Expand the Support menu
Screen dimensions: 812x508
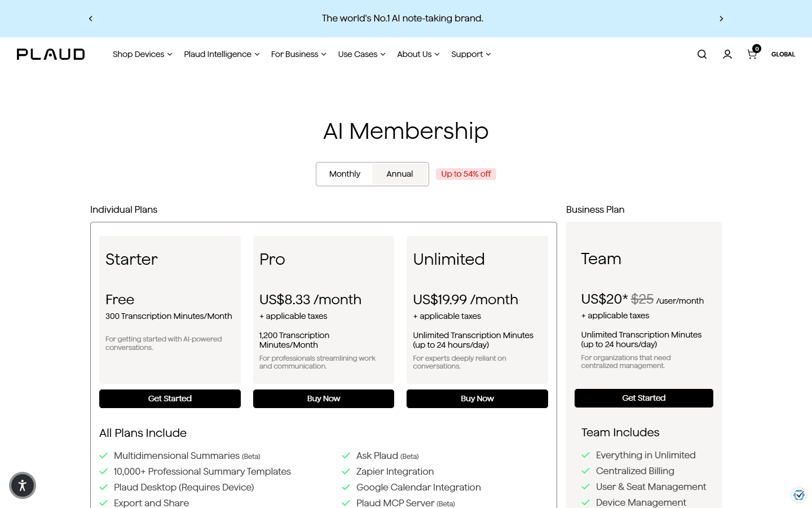(x=471, y=54)
